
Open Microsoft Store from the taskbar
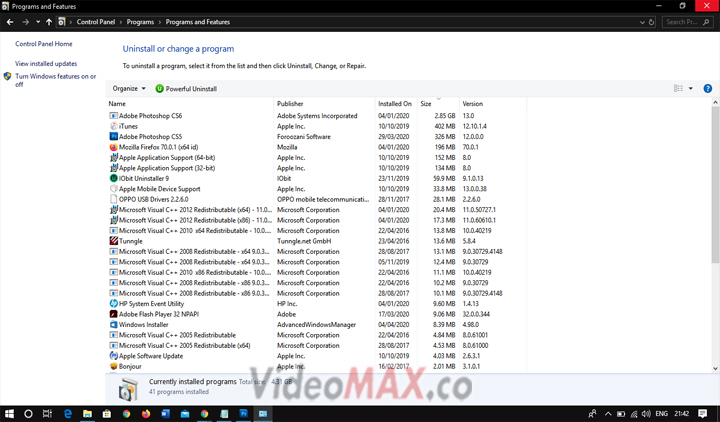pyautogui.click(x=107, y=414)
